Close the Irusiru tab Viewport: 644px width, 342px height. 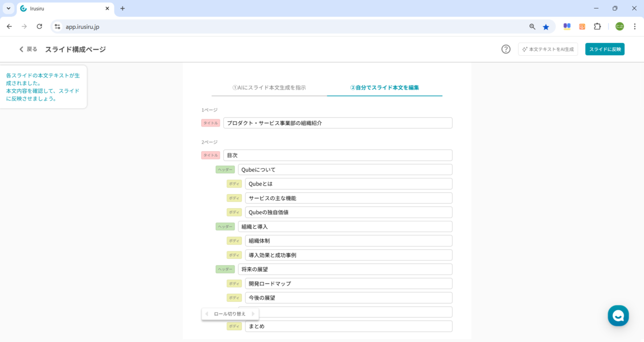[x=107, y=9]
